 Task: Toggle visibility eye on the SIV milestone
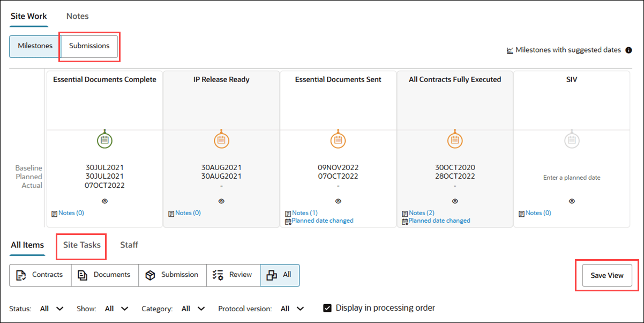(572, 201)
